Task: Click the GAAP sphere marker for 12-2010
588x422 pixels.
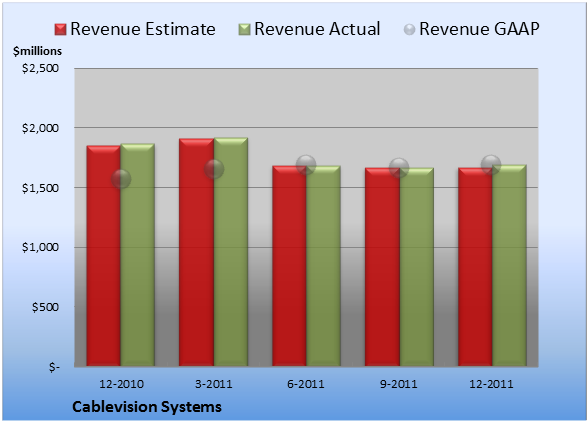Action: 121,179
